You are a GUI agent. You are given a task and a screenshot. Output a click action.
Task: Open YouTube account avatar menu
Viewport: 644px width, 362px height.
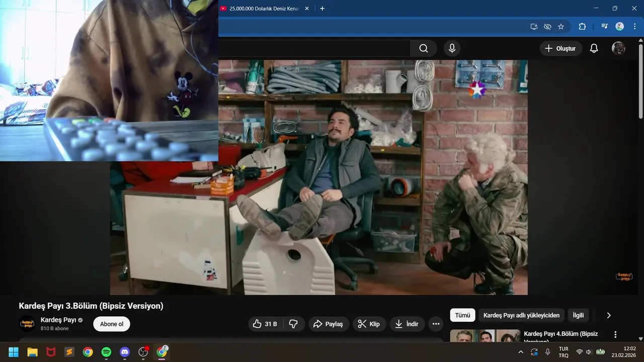click(618, 48)
